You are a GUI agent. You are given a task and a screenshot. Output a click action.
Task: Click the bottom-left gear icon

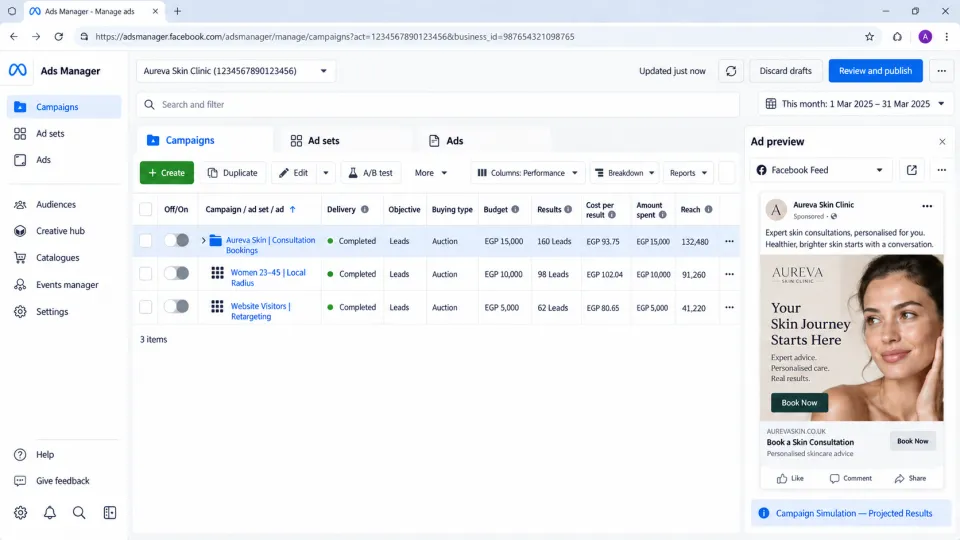click(x=20, y=512)
